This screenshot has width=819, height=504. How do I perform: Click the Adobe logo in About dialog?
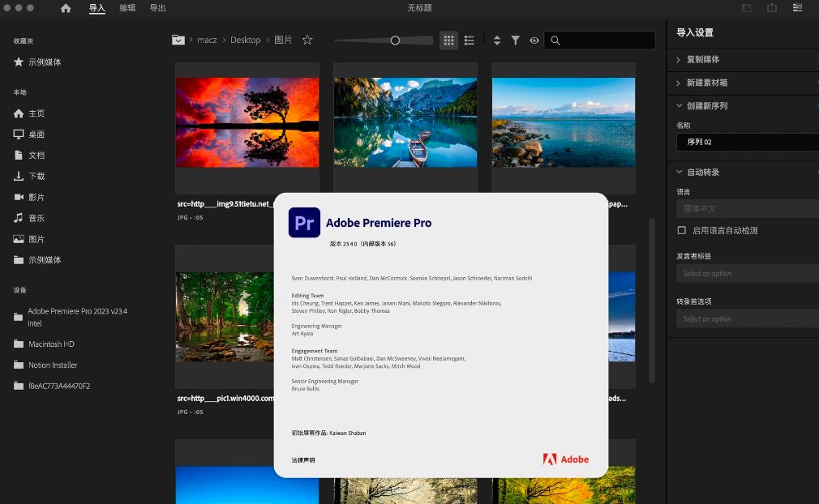[566, 459]
